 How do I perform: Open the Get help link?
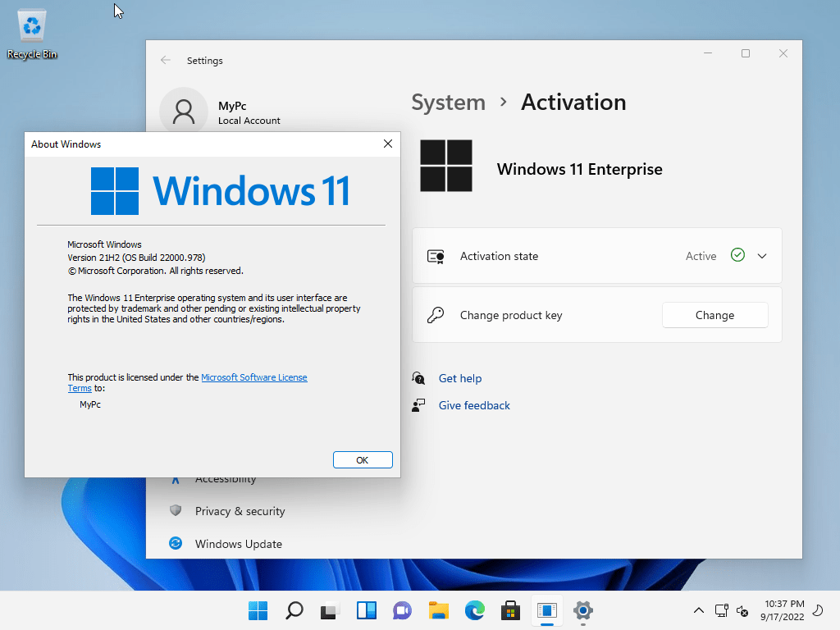460,378
